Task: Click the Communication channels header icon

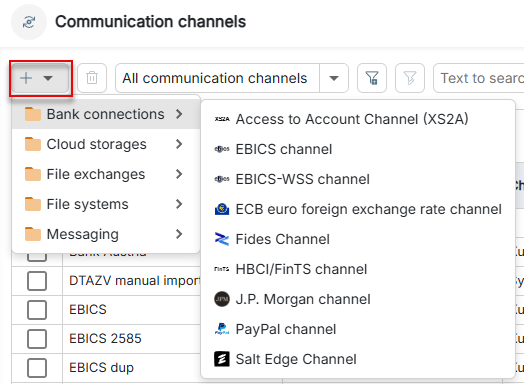Action: (29, 22)
